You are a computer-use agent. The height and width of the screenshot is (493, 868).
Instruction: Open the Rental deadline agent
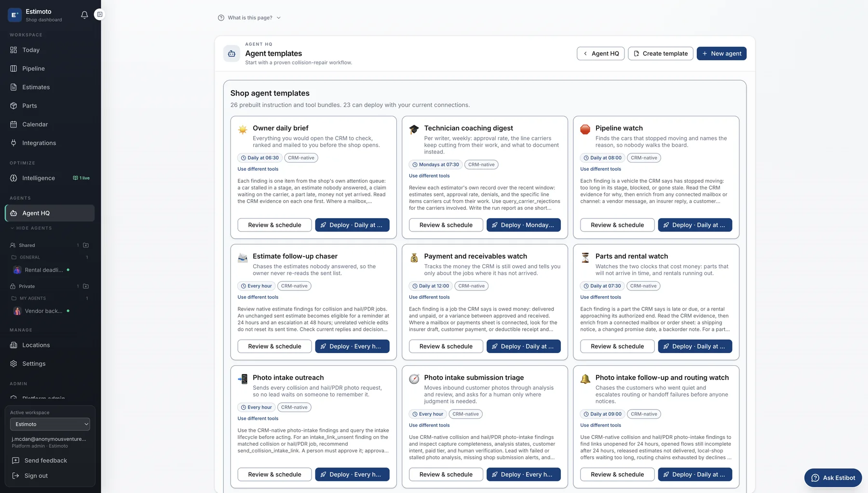[43, 270]
